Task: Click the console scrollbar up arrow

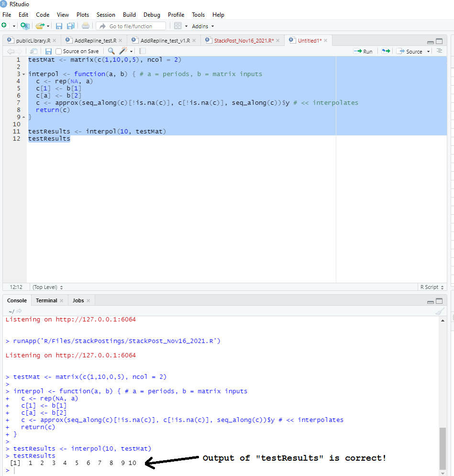Action: point(443,321)
